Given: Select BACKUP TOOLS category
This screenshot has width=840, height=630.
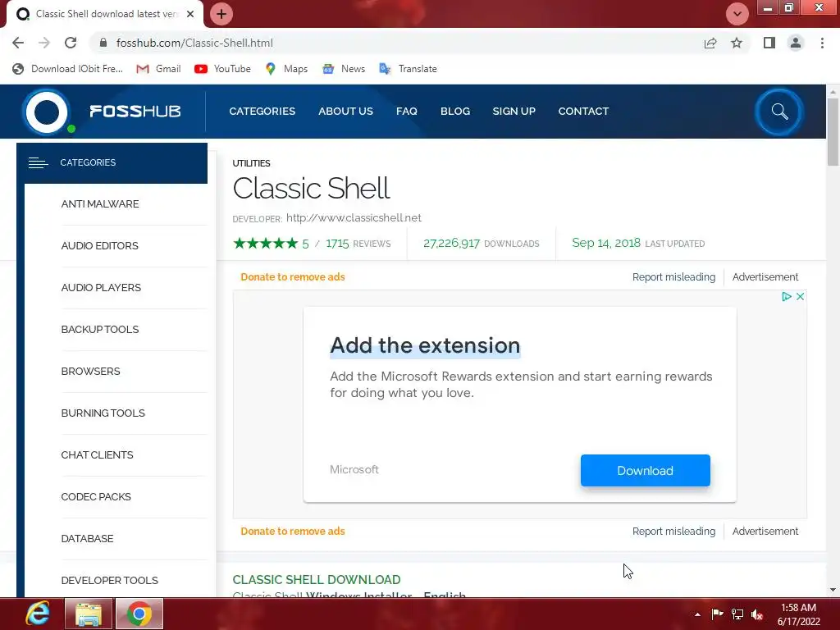Looking at the screenshot, I should (x=100, y=330).
